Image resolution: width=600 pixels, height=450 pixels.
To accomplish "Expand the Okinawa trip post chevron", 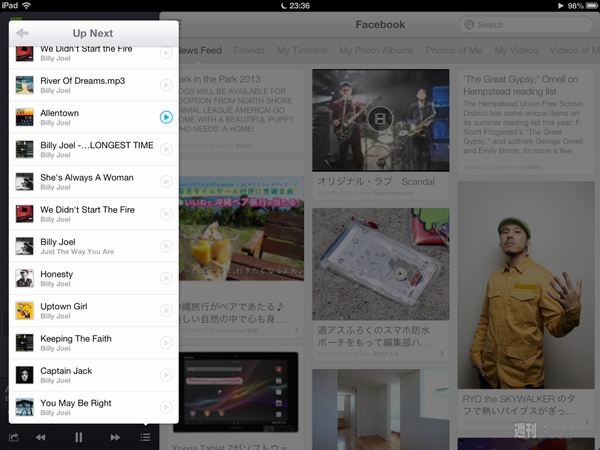I will 297,330.
